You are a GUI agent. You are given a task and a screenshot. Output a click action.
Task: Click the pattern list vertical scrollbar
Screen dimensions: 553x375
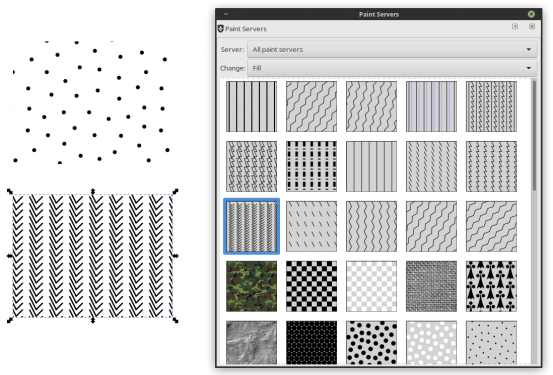coord(534,135)
